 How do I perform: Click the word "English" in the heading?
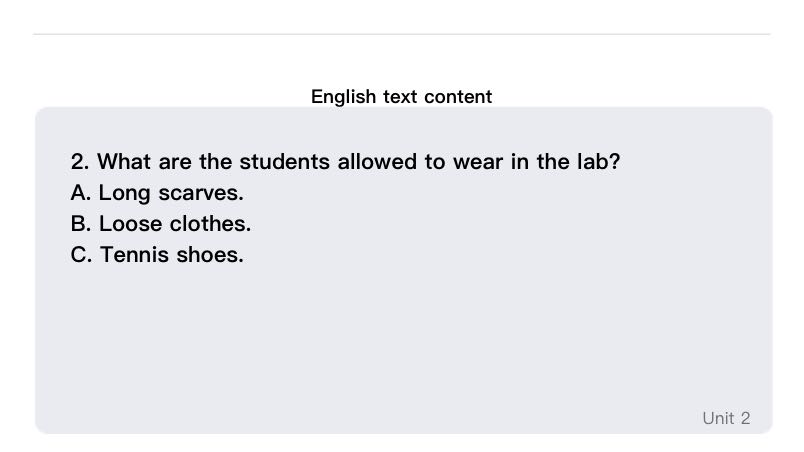click(x=343, y=97)
